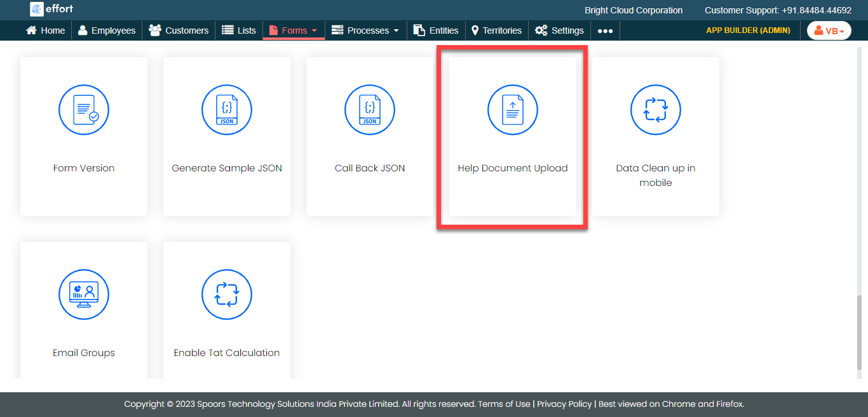Open the VB user account dropdown
Image resolution: width=868 pixels, height=417 pixels.
pos(829,30)
